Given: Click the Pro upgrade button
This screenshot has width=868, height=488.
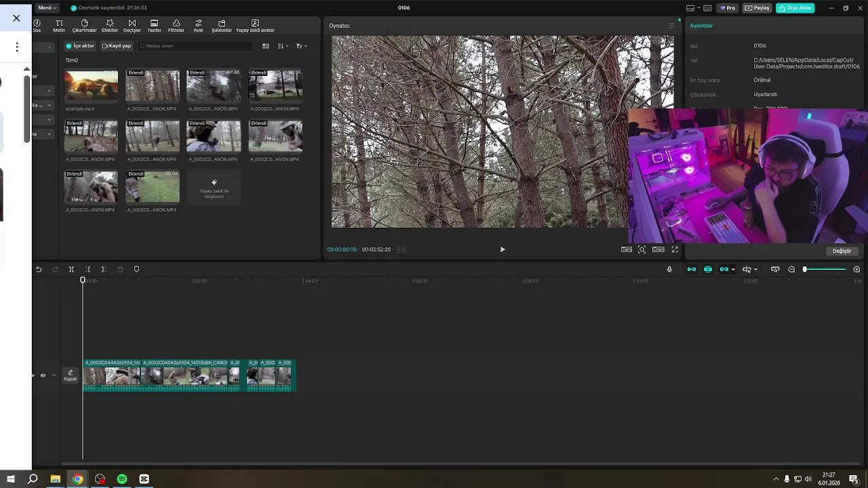Looking at the screenshot, I should point(728,8).
